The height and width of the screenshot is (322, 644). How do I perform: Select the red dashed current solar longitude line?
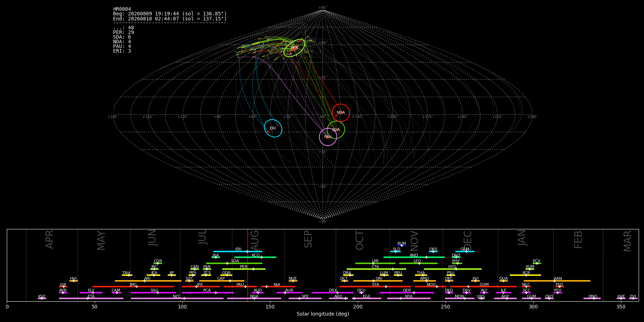coord(247,265)
